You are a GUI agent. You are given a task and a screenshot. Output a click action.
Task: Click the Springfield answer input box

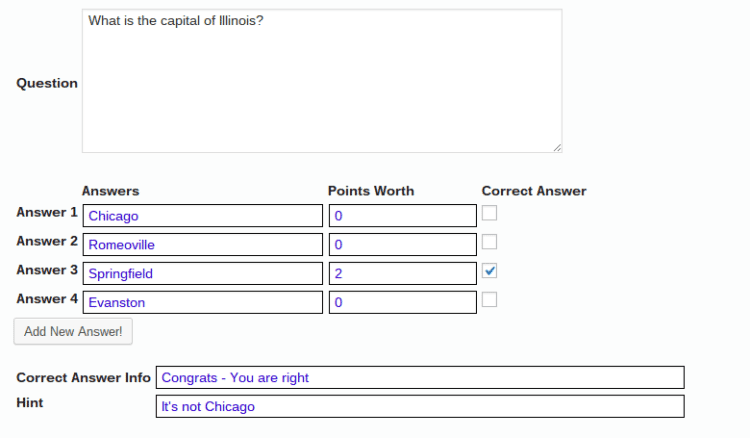(x=203, y=273)
